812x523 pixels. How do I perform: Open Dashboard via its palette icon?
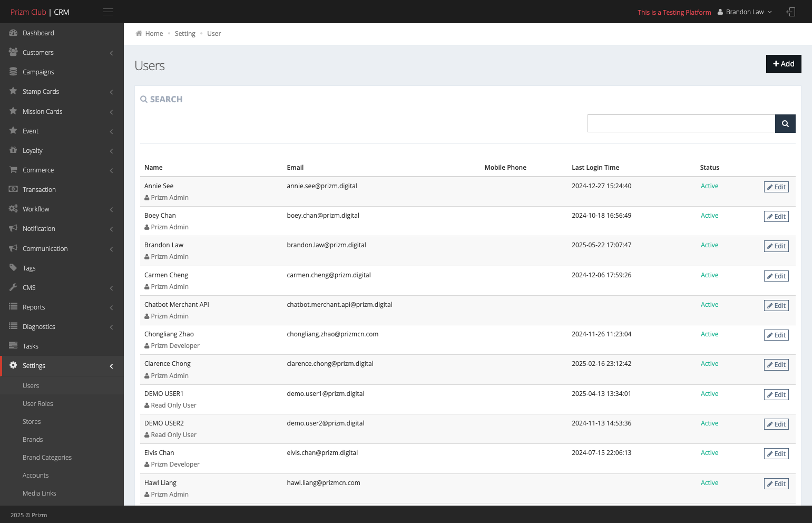pyautogui.click(x=13, y=33)
